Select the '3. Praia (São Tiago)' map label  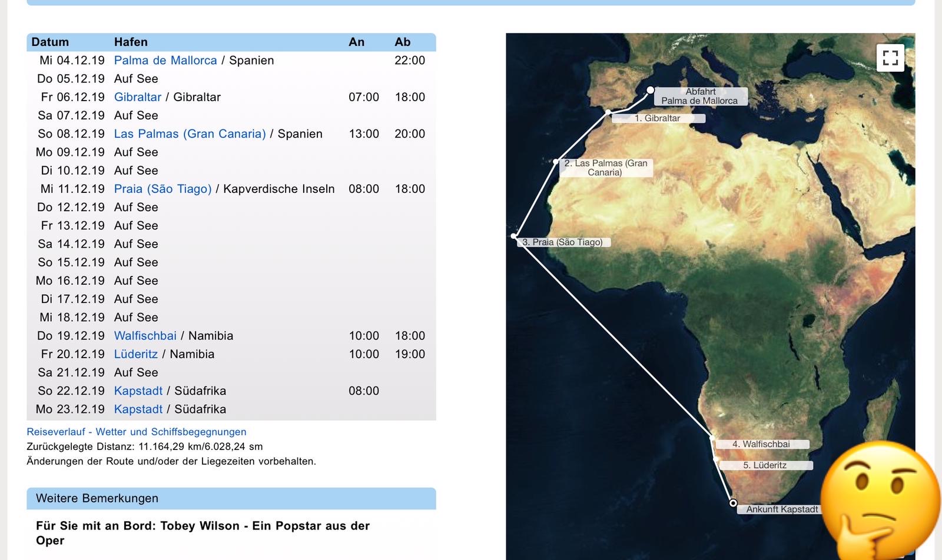[562, 242]
